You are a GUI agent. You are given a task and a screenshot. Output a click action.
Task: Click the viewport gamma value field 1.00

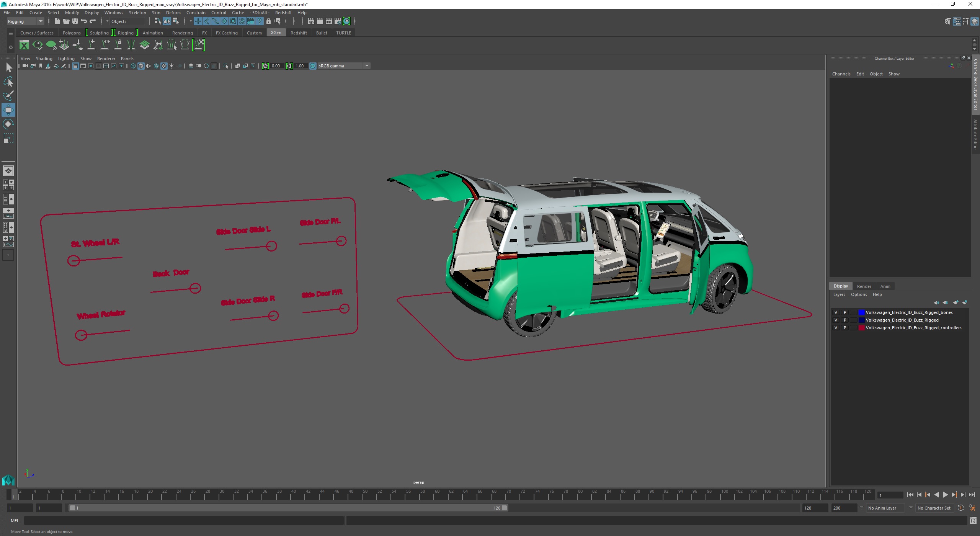point(300,66)
